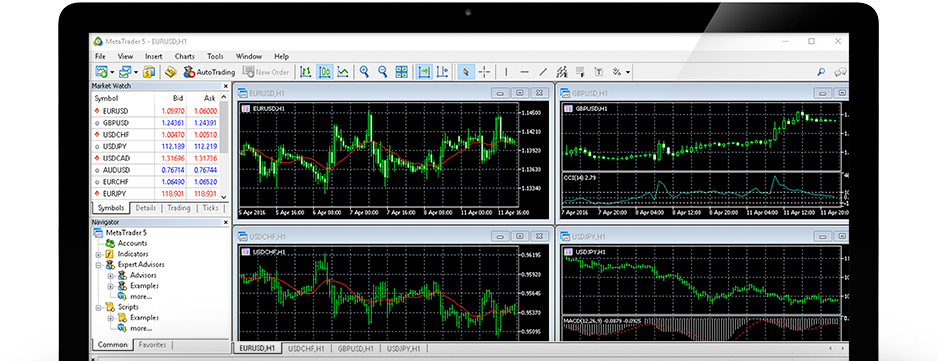Click the search magnifier at top right

(821, 72)
